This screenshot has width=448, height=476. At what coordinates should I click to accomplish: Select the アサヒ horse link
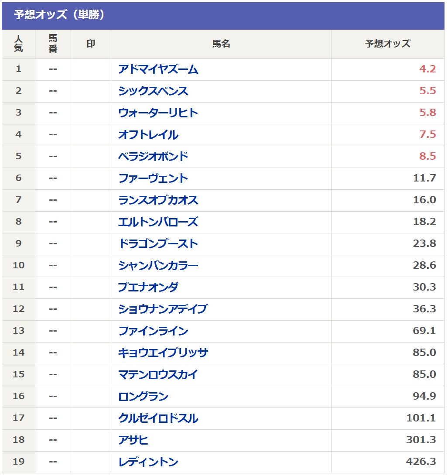click(133, 440)
